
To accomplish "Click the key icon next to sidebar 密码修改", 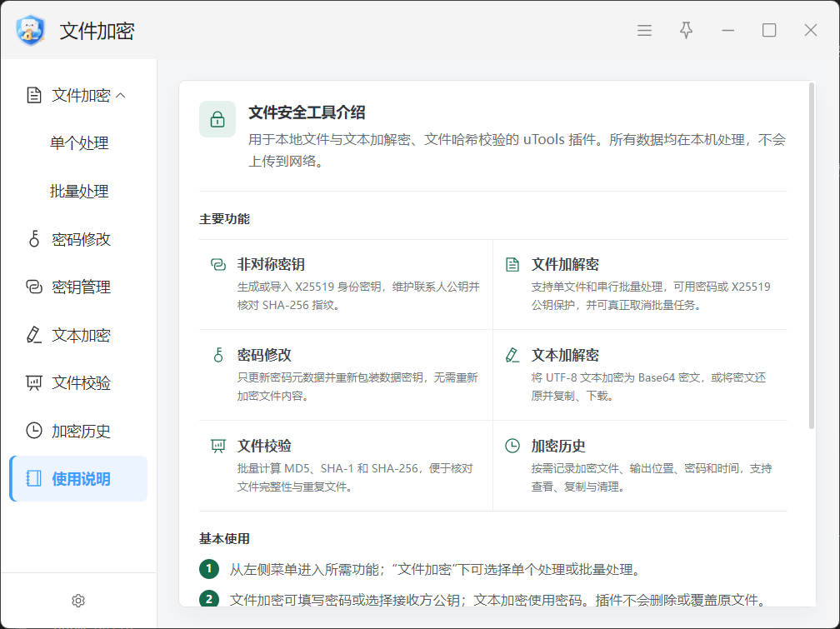I will [x=34, y=239].
